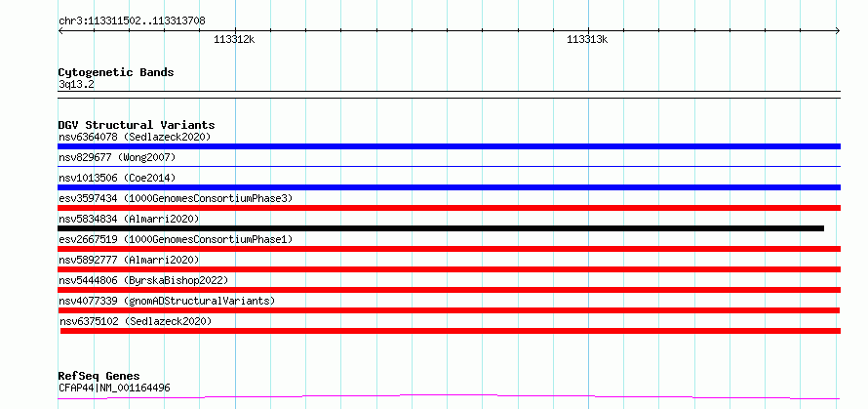Select the magenta CFAP44 gene track line
Image resolution: width=868 pixels, height=409 pixels.
[x=449, y=397]
